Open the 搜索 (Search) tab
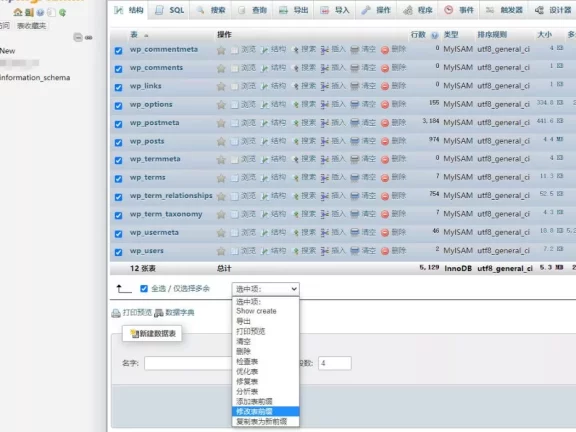The image size is (576, 432). [211, 10]
